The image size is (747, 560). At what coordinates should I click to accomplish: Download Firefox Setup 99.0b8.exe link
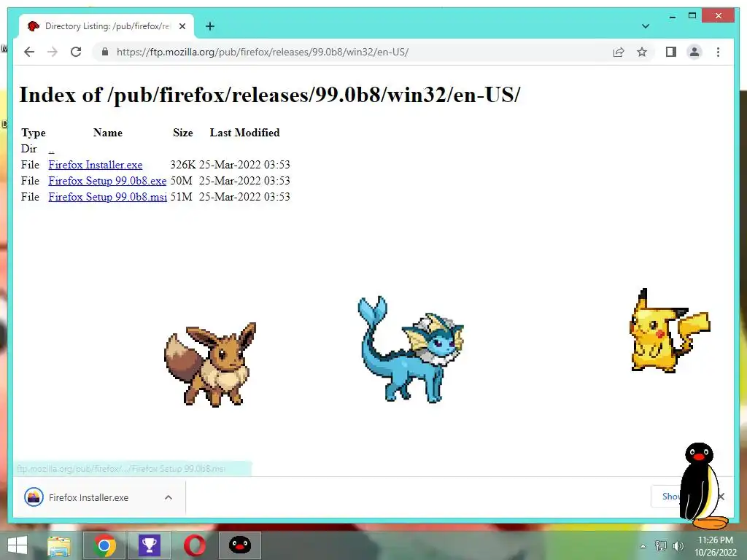coord(107,181)
